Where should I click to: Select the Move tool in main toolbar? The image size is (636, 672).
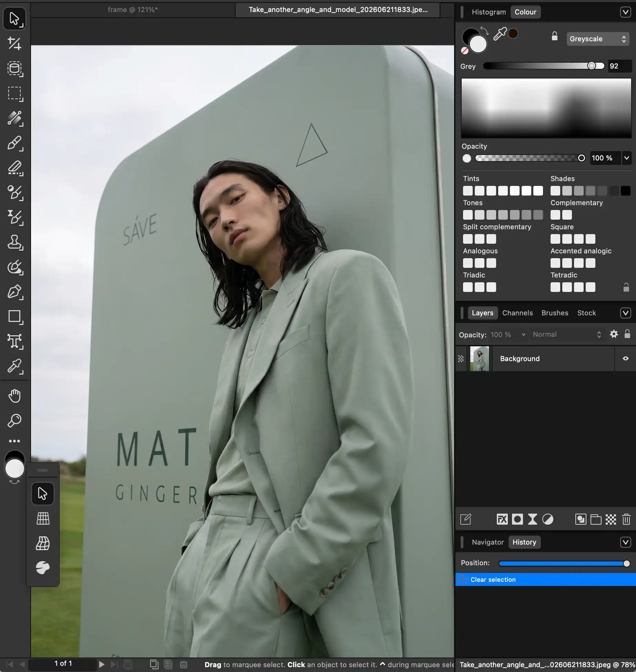(14, 19)
